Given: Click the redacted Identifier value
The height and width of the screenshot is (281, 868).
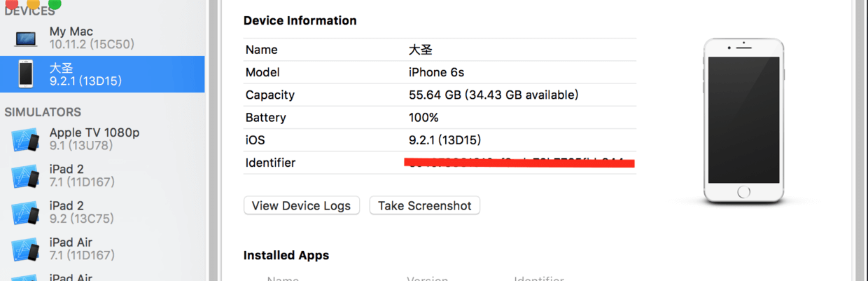Looking at the screenshot, I should (519, 163).
